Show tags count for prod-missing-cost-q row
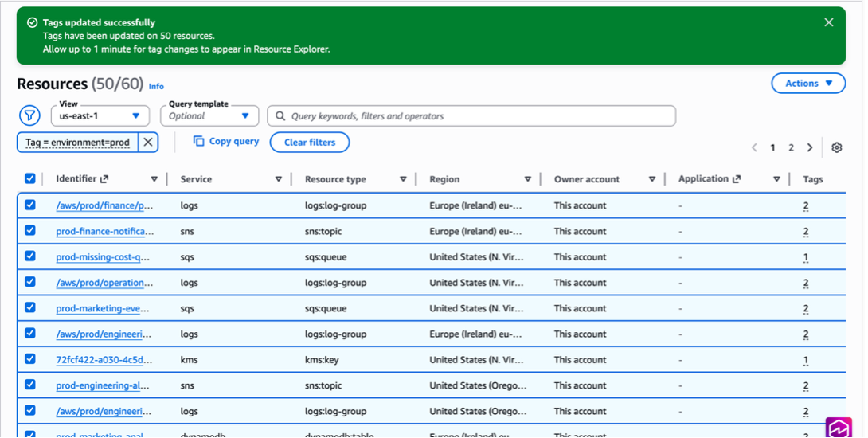The width and height of the screenshot is (868, 438). (x=806, y=257)
